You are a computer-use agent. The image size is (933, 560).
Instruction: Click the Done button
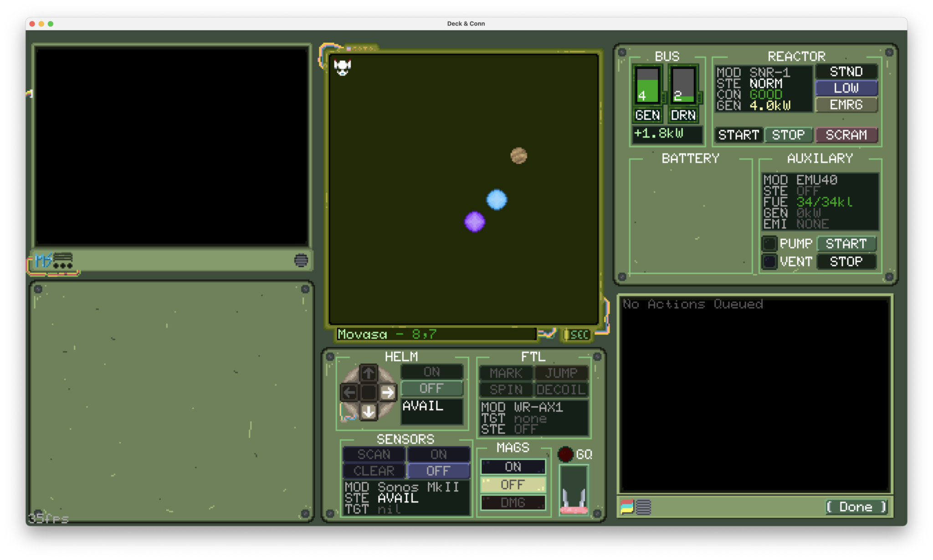point(856,507)
